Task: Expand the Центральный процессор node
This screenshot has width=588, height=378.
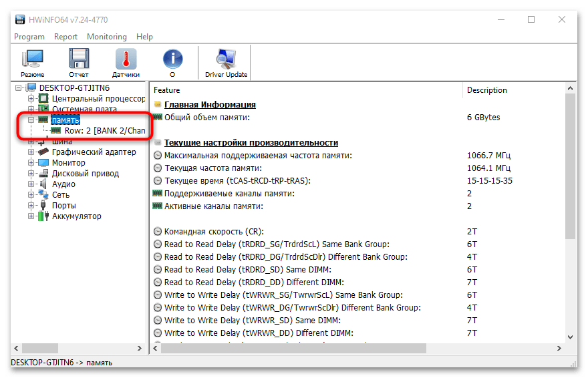Action: click(x=31, y=99)
